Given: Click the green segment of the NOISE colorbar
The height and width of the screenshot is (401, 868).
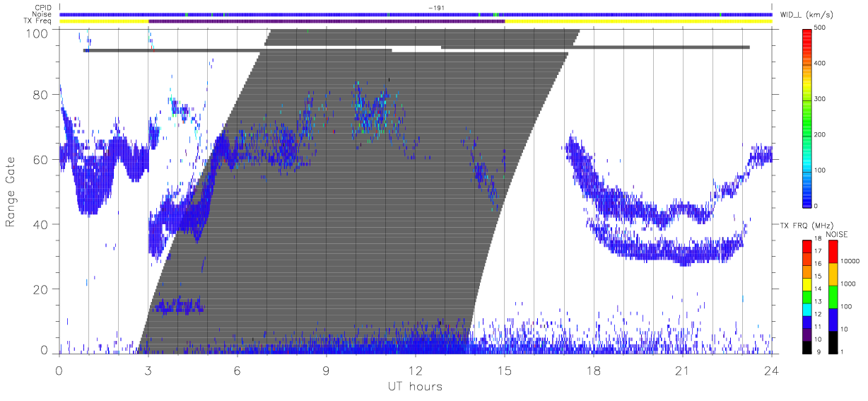Looking at the screenshot, I should (x=833, y=297).
